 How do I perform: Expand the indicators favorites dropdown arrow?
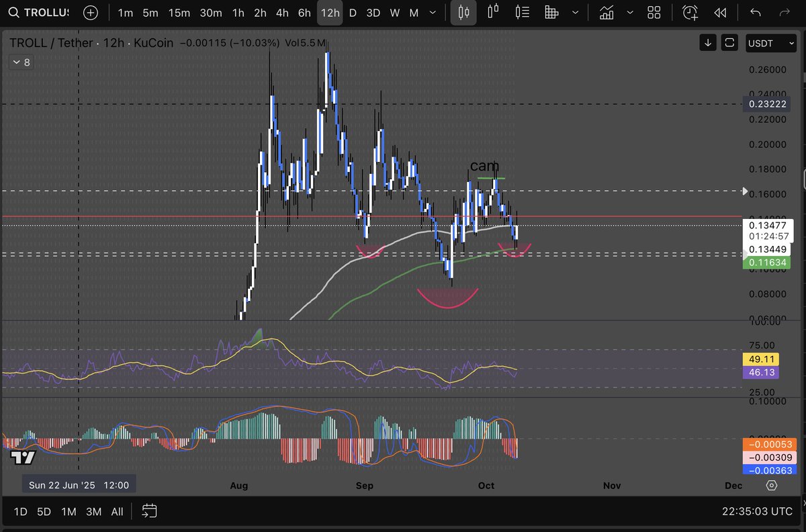tap(629, 13)
